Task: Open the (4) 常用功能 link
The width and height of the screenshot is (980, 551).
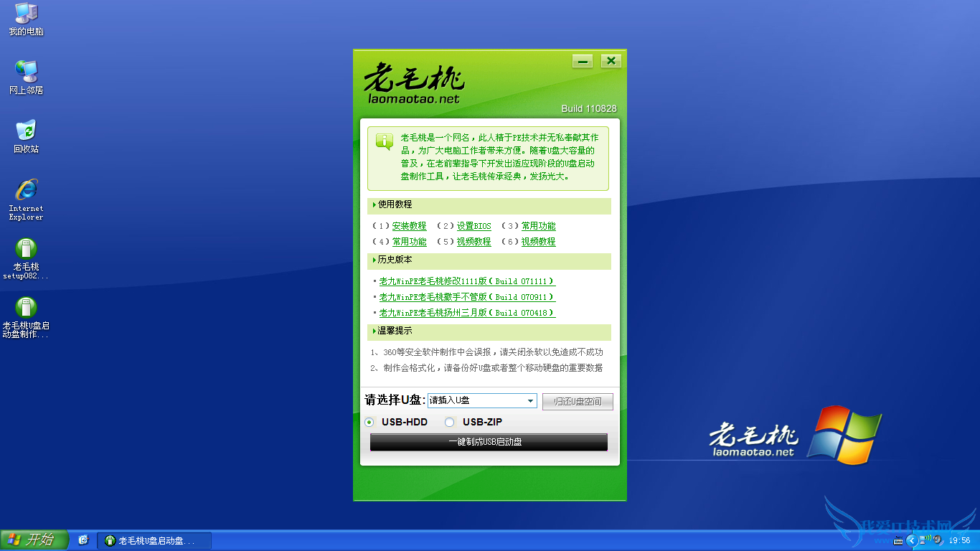Action: click(409, 242)
